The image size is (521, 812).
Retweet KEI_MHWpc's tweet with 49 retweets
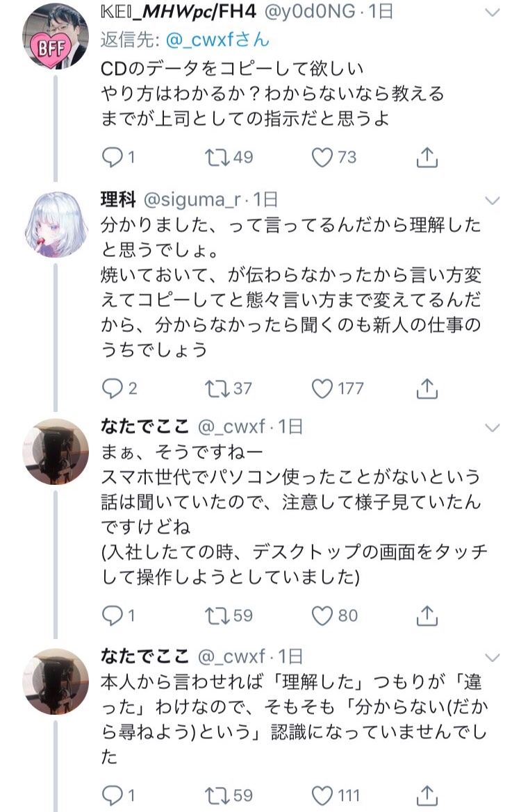pos(217,158)
